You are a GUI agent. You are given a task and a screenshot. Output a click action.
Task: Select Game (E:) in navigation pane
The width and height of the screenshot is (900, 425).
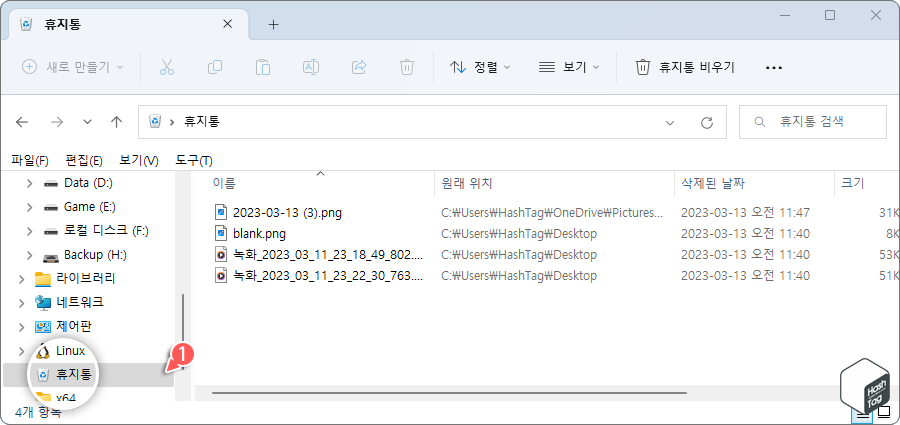click(90, 207)
